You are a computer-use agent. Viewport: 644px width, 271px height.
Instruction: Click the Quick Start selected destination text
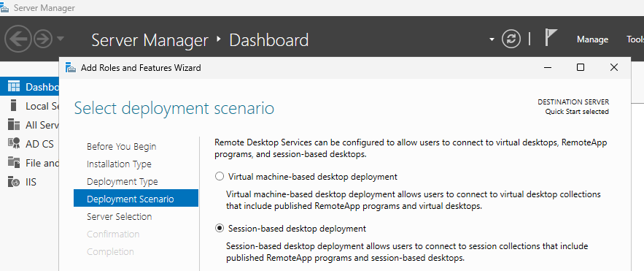point(577,112)
